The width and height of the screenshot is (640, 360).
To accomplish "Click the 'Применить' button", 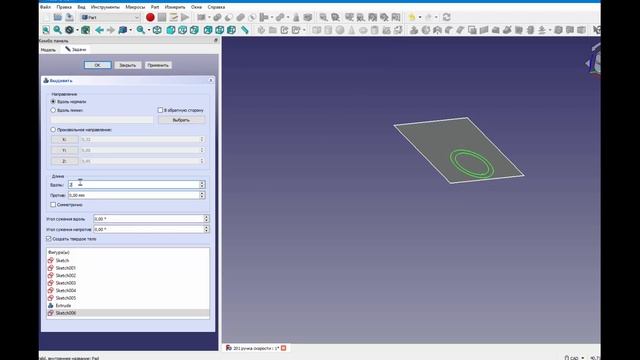I will point(158,65).
